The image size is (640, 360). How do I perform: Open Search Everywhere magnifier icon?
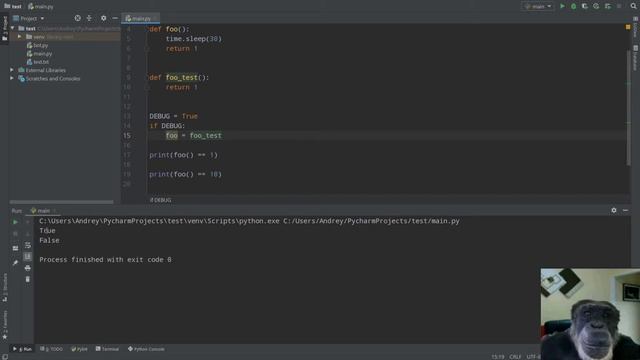pos(633,6)
